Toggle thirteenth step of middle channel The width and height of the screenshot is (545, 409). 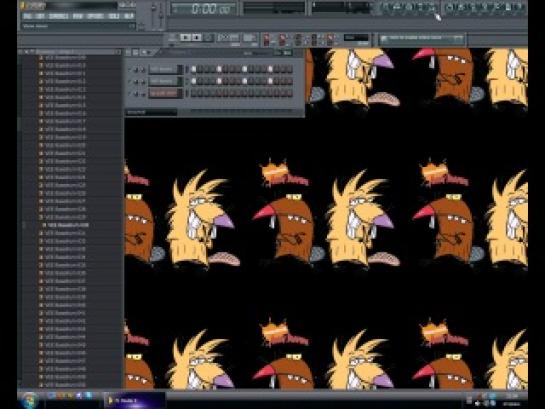(270, 81)
